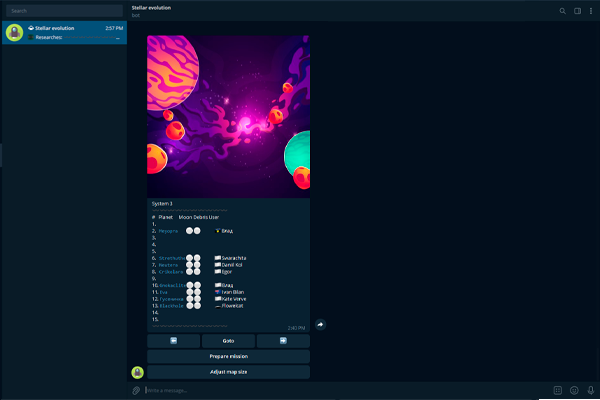Toggle the right sidebar panel icon
The image size is (600, 400).
point(577,11)
